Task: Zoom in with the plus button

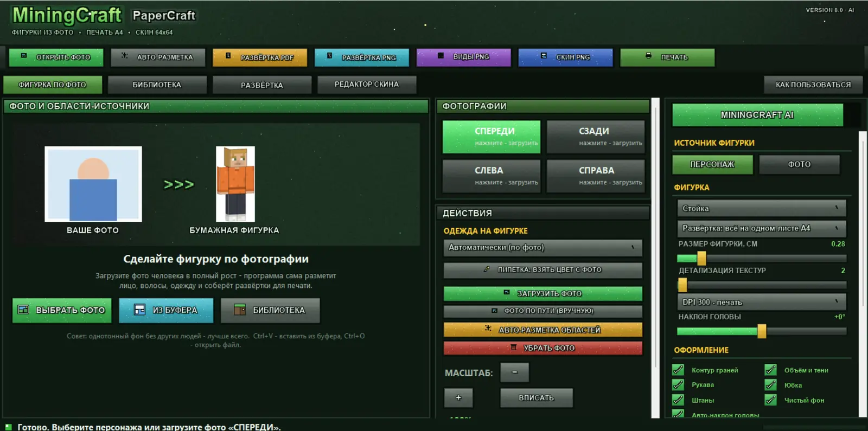Action: point(458,397)
